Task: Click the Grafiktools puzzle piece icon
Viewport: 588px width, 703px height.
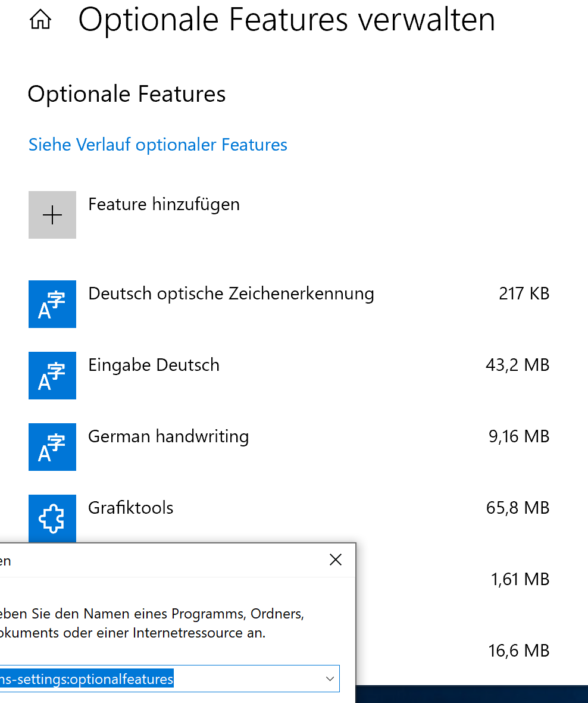Action: [x=52, y=518]
